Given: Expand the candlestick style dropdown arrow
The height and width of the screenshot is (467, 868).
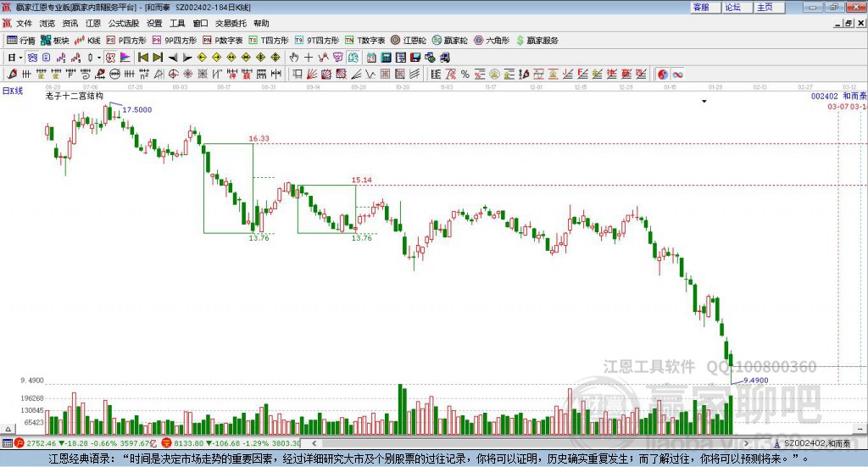Looking at the screenshot, I should tap(99, 58).
